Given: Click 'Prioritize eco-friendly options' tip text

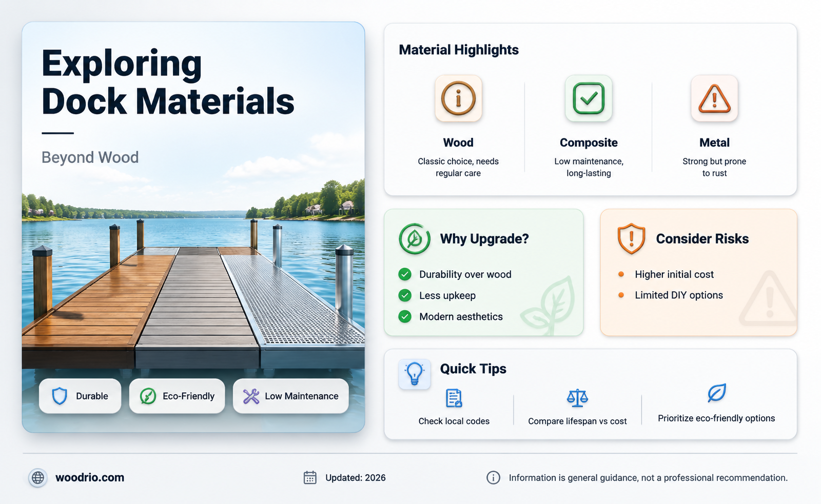Looking at the screenshot, I should 716,418.
